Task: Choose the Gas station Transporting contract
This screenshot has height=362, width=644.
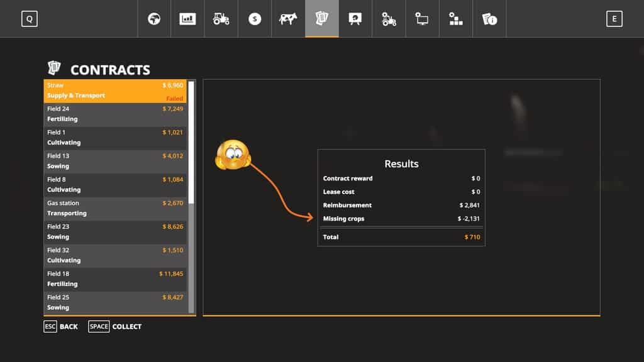Action: [115, 209]
